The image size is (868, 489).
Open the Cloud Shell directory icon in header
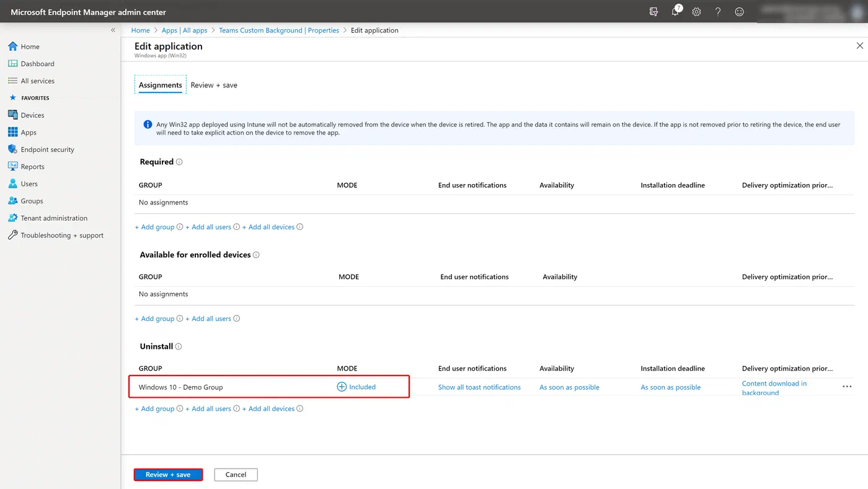653,12
